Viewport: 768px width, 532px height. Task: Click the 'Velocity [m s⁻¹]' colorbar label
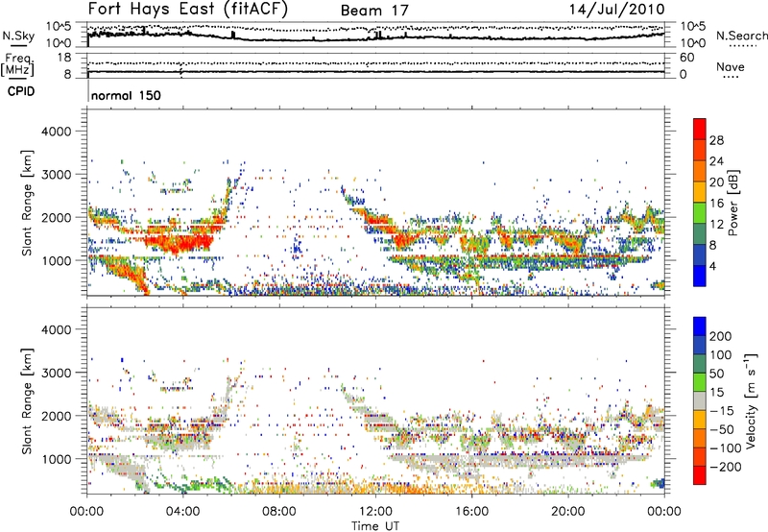click(x=751, y=400)
